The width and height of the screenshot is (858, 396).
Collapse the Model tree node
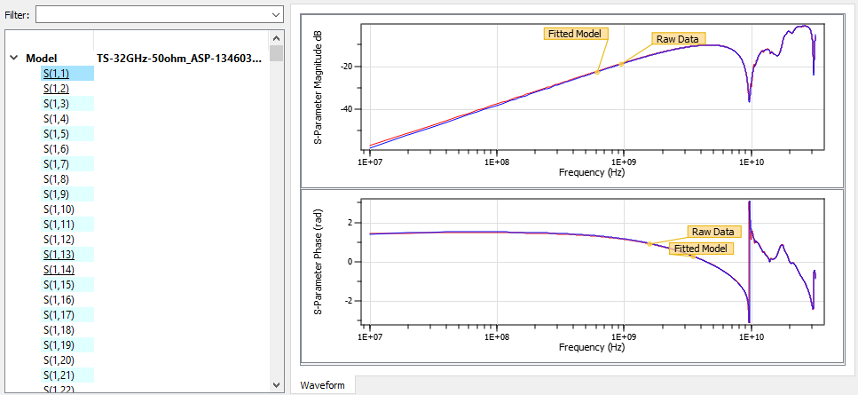14,58
